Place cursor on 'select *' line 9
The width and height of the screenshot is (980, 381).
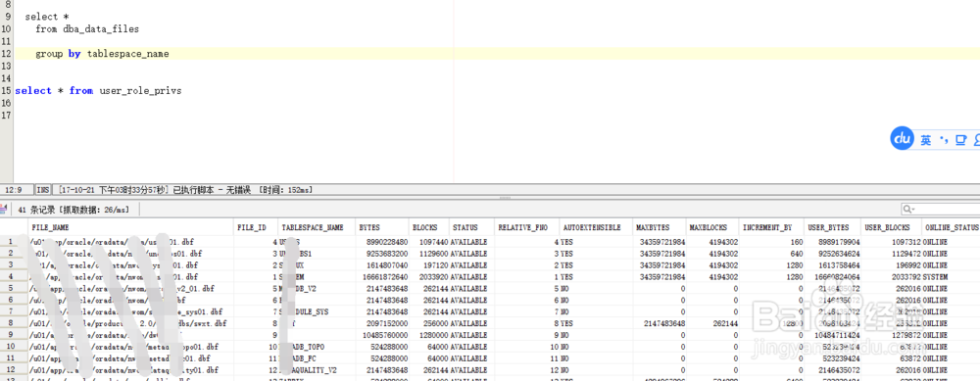(x=47, y=17)
